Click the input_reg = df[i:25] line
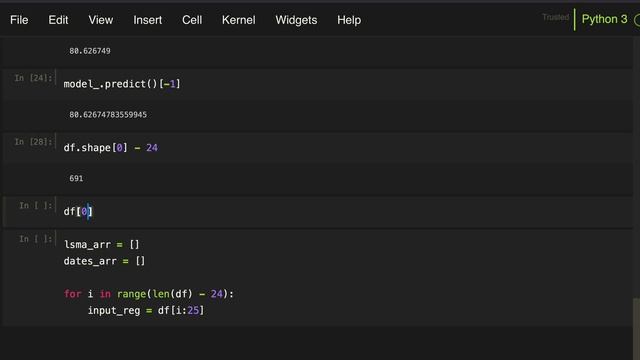 (146, 311)
